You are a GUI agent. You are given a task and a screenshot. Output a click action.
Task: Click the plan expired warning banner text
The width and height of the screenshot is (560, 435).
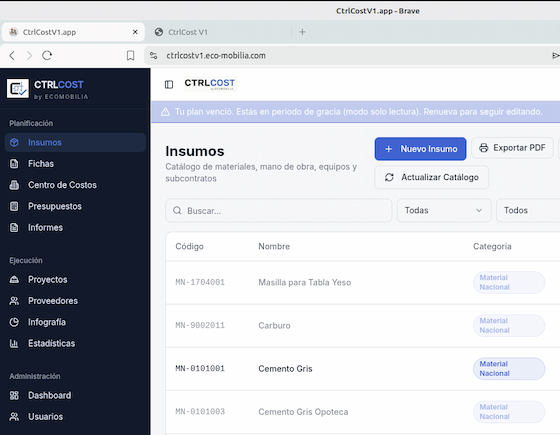(x=359, y=112)
